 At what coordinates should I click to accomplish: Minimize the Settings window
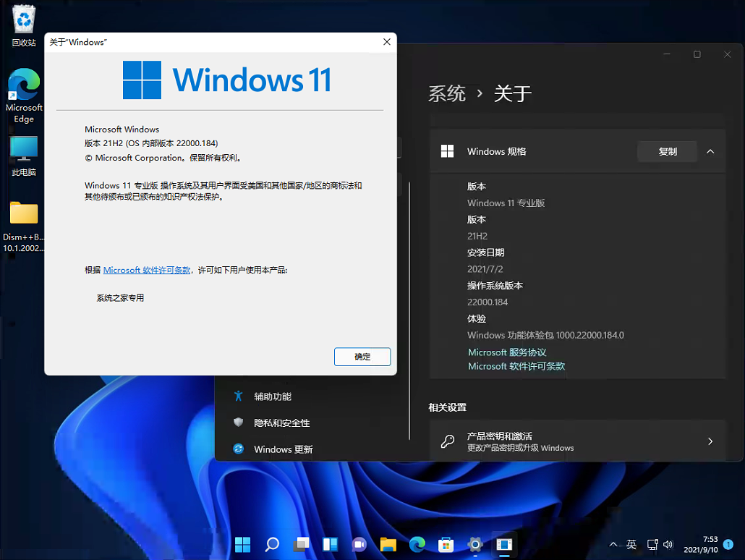667,55
